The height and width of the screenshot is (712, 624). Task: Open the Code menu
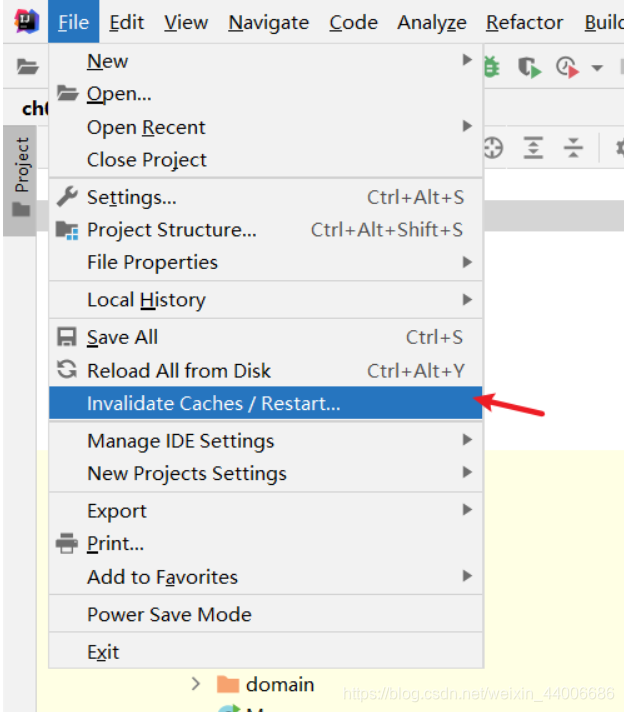click(x=353, y=22)
